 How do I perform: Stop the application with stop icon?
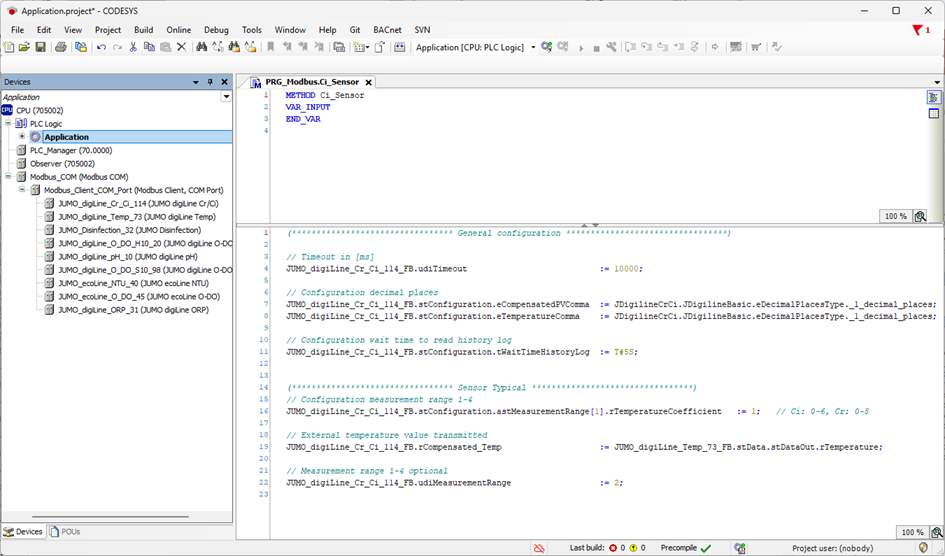point(596,48)
